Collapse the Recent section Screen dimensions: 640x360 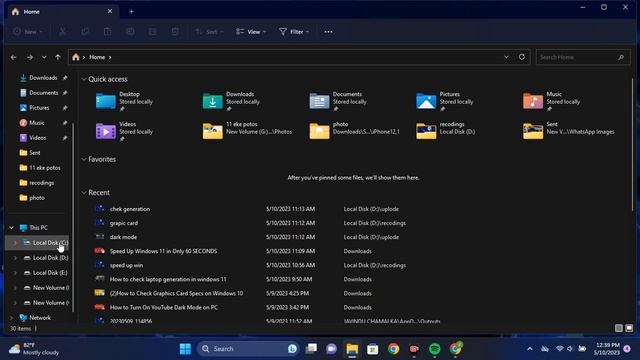[84, 192]
